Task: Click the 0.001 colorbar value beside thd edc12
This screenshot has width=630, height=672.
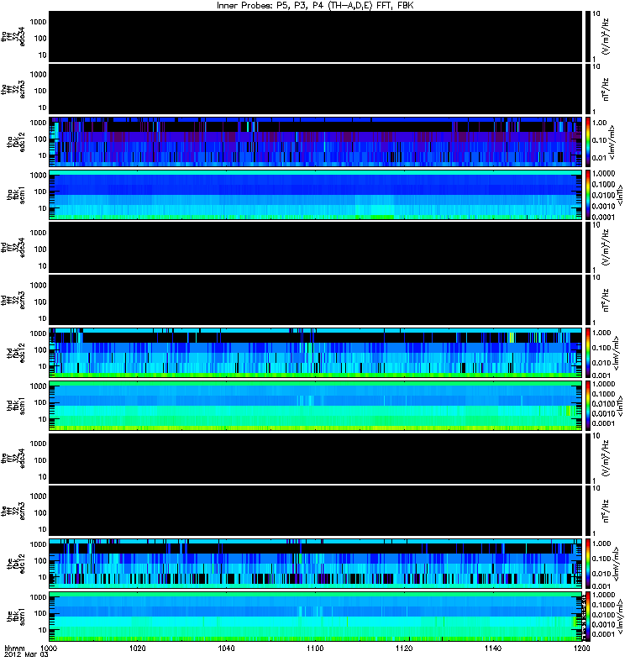Action: coord(601,375)
